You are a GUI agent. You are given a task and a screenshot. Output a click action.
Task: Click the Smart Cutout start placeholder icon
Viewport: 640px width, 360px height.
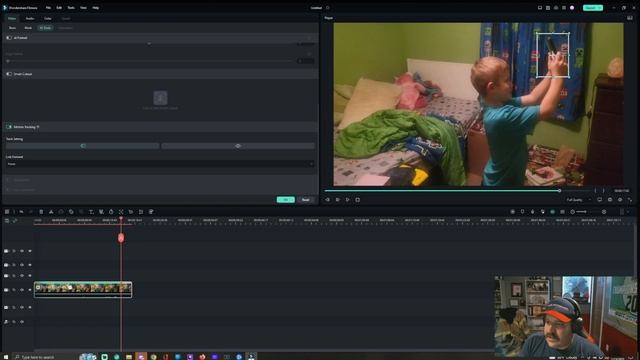(x=160, y=98)
